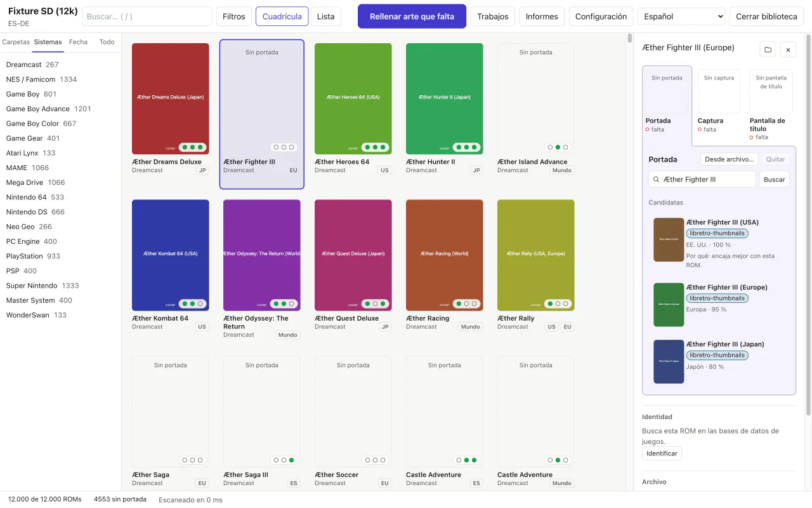
Task: Click Rellenar arte que falta button
Action: pos(412,17)
